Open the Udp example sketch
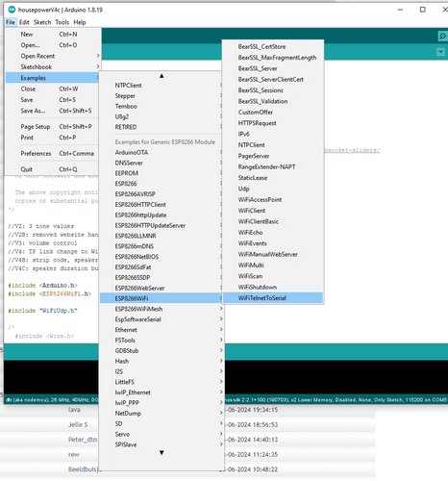This screenshot has height=481, width=448. tap(273, 189)
